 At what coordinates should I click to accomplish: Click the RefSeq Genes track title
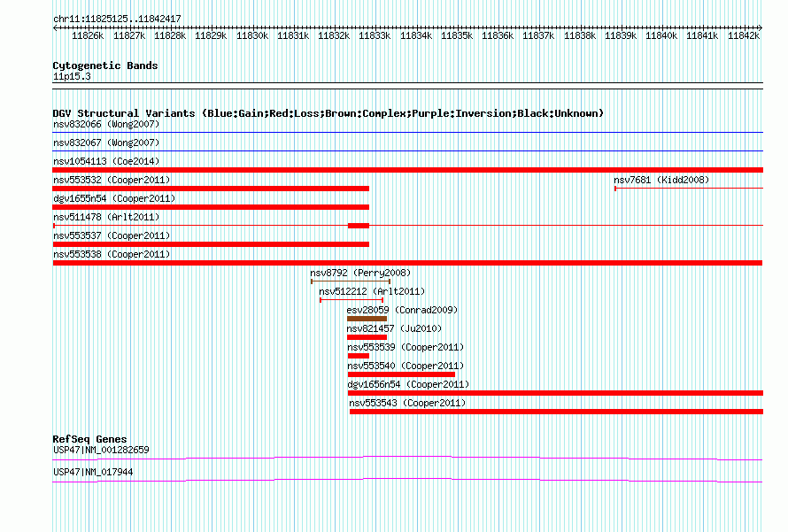click(89, 438)
